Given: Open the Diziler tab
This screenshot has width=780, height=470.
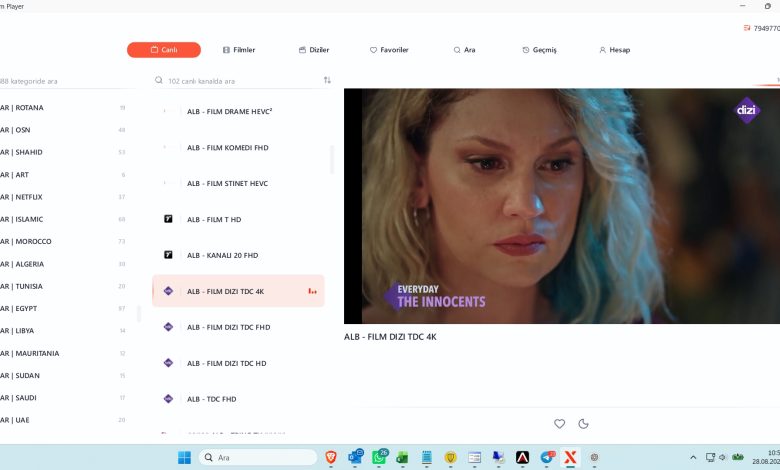Looking at the screenshot, I should pyautogui.click(x=314, y=50).
